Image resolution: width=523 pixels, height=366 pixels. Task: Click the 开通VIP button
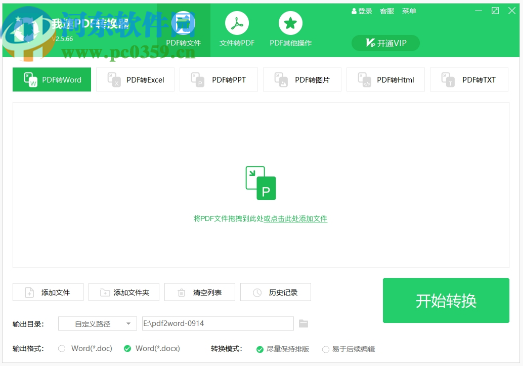click(x=386, y=43)
